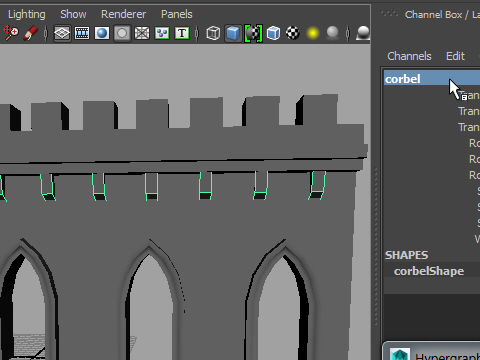Viewport: 480px width, 360px height.
Task: Select the corbelShape node entry
Action: pyautogui.click(x=429, y=271)
